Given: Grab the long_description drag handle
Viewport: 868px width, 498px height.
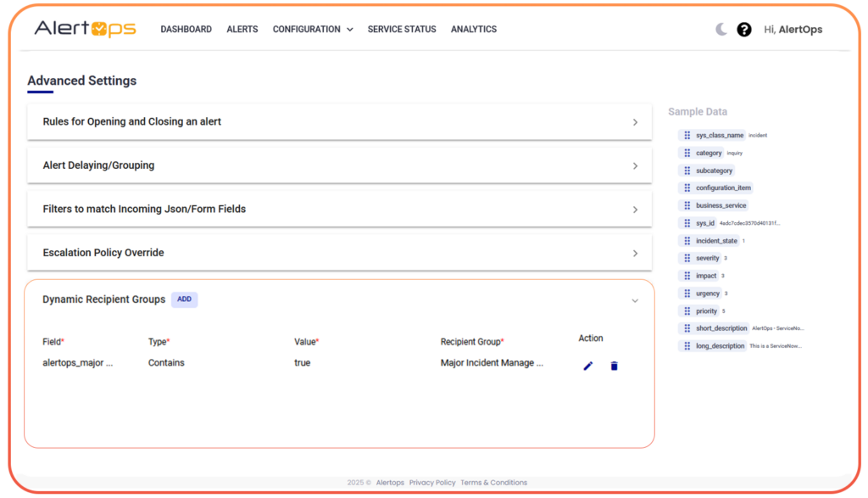Looking at the screenshot, I should 686,345.
